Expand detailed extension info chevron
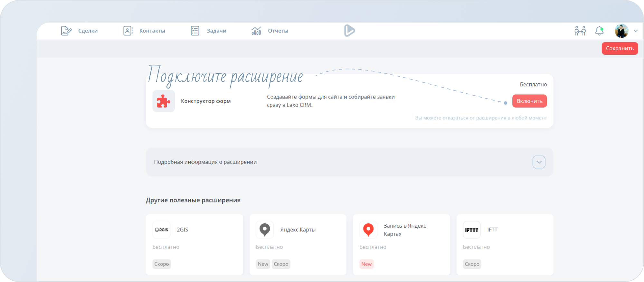The width and height of the screenshot is (644, 282). (539, 162)
